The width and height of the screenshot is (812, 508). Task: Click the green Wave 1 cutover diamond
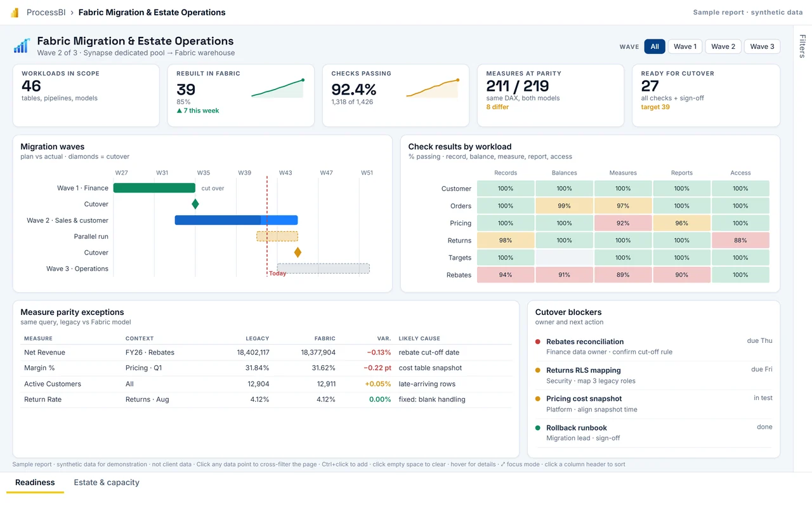coord(195,204)
